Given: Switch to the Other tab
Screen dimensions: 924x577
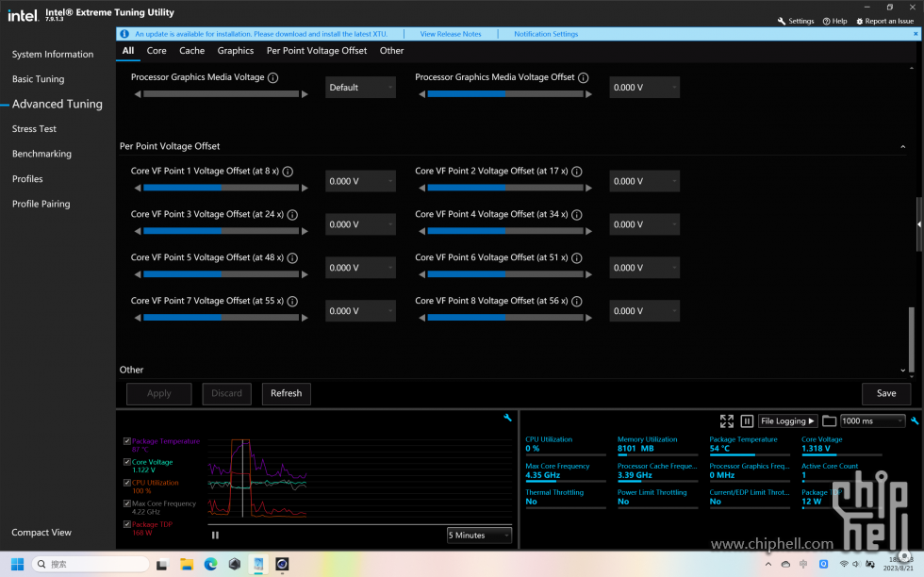Looking at the screenshot, I should click(392, 51).
